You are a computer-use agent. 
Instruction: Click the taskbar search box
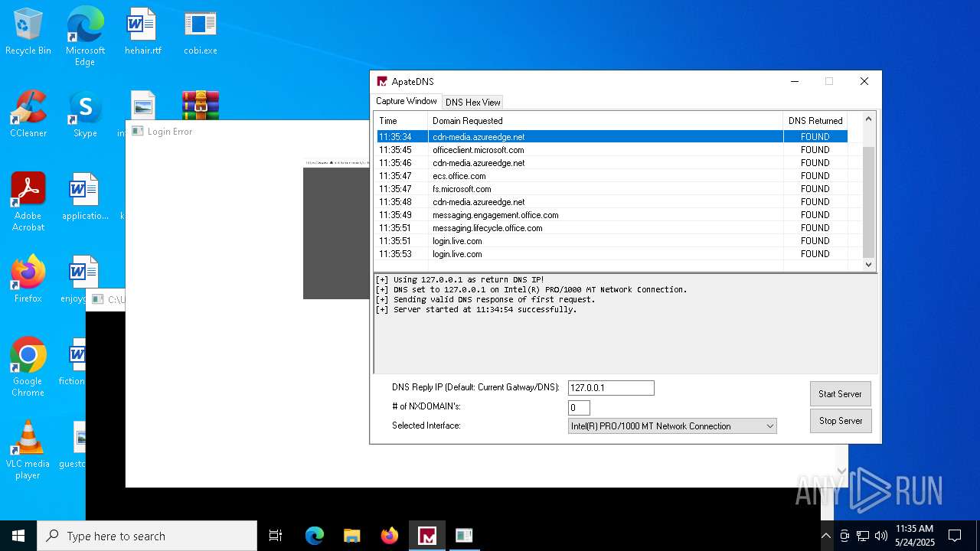tap(147, 536)
